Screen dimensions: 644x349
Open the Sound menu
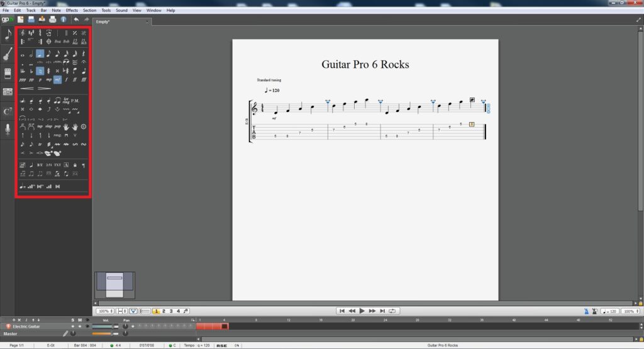(121, 10)
